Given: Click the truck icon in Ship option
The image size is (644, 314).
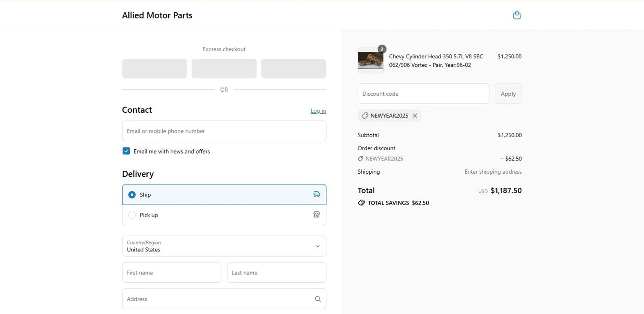Looking at the screenshot, I should tap(316, 194).
